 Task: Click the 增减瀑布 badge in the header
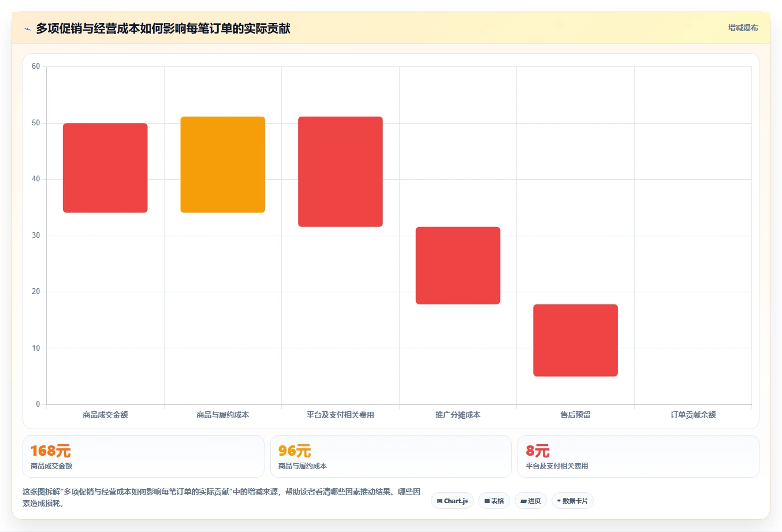(743, 28)
